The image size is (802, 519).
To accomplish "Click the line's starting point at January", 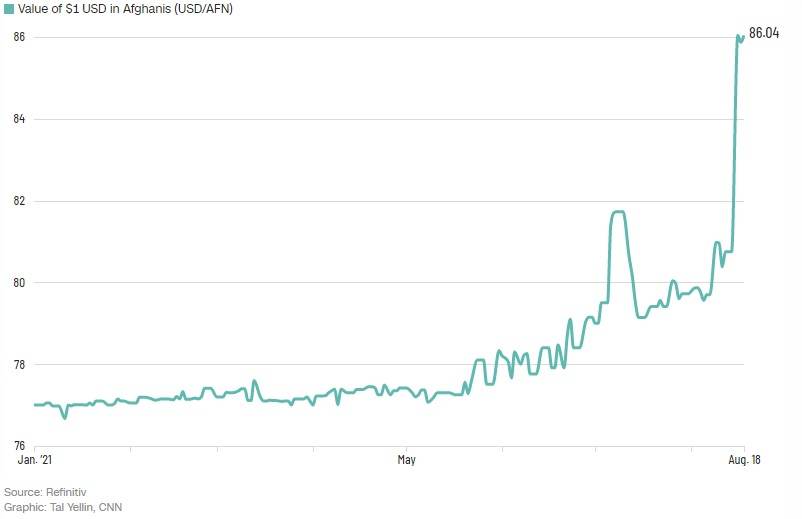I will coord(35,405).
